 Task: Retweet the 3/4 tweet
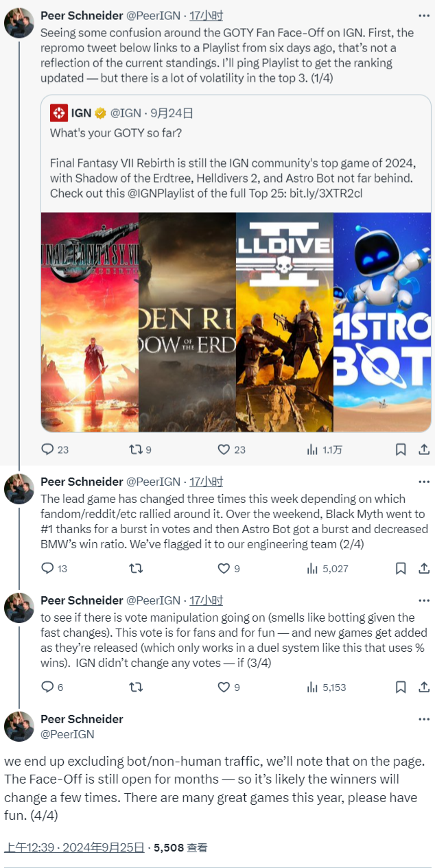coord(136,687)
